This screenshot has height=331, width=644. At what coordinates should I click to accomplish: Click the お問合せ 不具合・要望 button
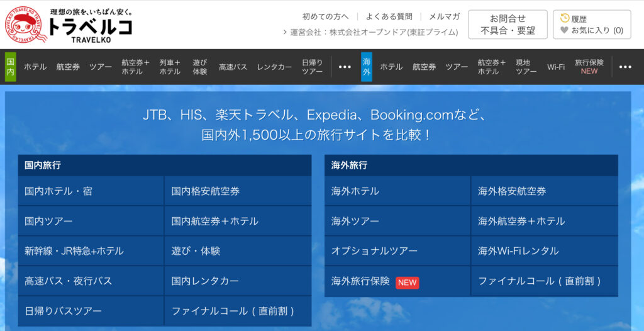point(508,25)
